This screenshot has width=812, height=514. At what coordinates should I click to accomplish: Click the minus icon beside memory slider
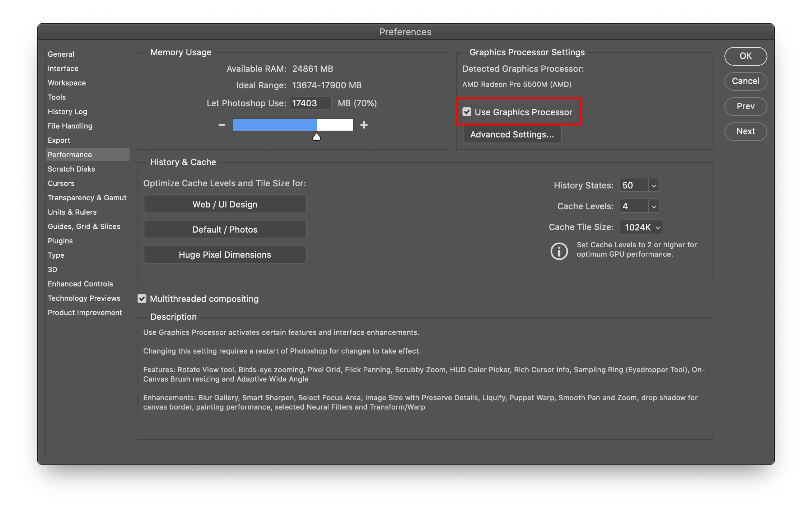[x=221, y=125]
